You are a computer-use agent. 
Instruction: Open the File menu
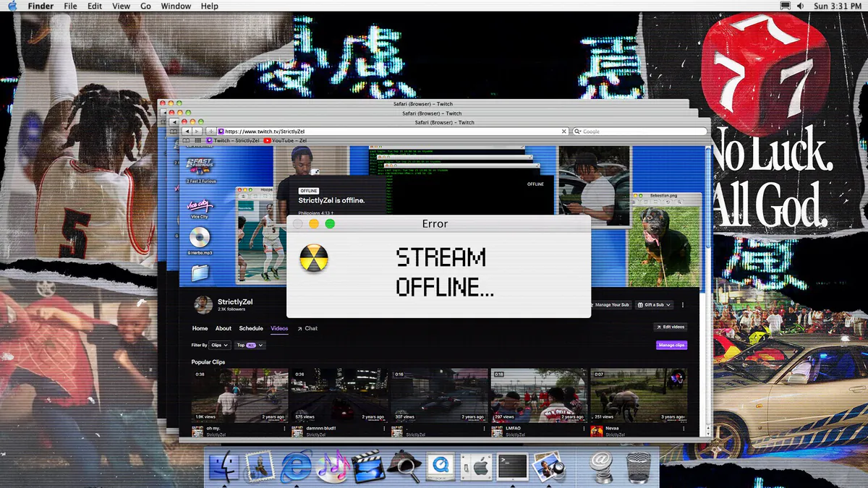coord(70,6)
